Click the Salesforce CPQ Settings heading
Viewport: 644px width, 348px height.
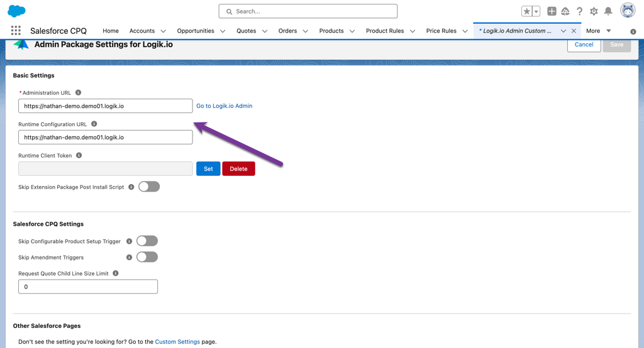pos(48,224)
